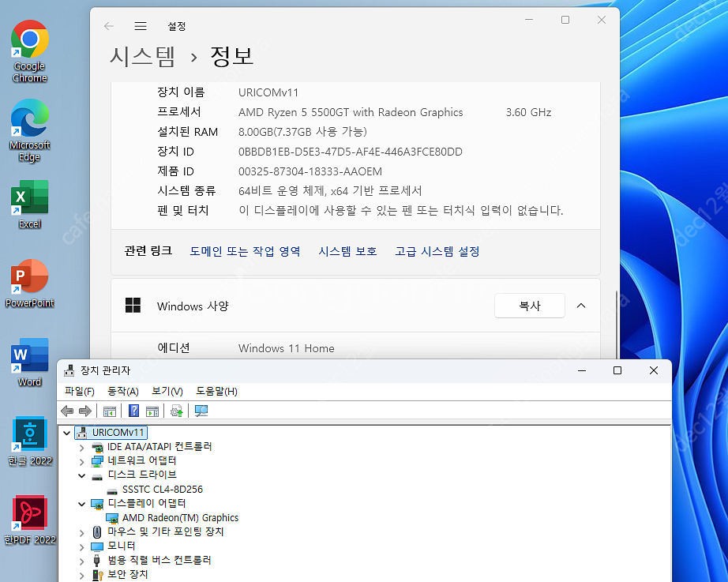Image resolution: width=728 pixels, height=582 pixels.
Task: Collapse the 디스크 드라이브 tree node
Action: [x=81, y=475]
